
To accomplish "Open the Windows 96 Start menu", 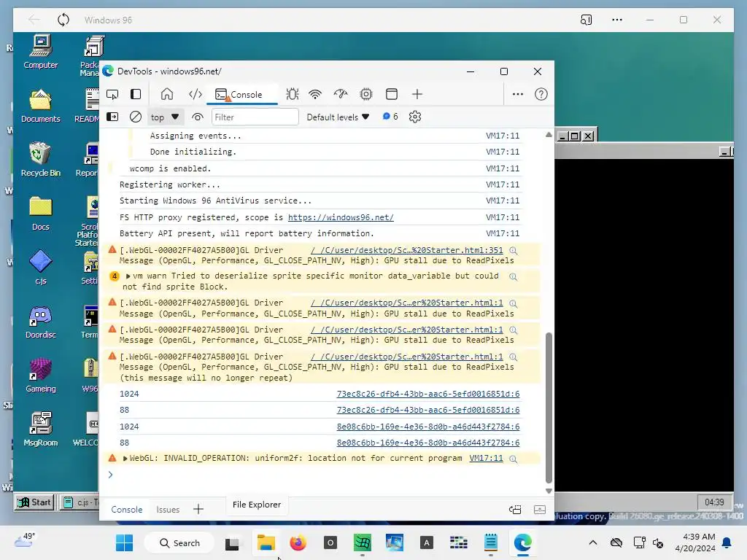I will [x=34, y=502].
